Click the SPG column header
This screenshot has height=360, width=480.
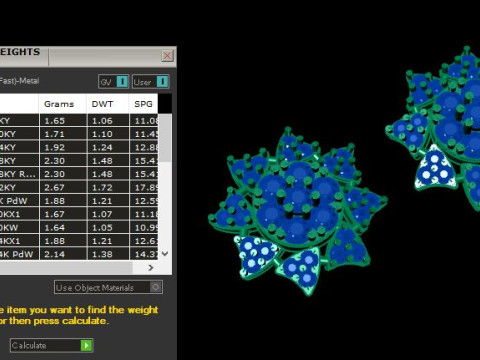(143, 104)
